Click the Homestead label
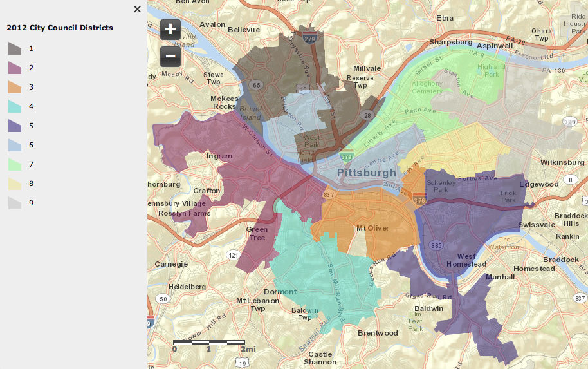The image size is (588, 369). pos(534,269)
